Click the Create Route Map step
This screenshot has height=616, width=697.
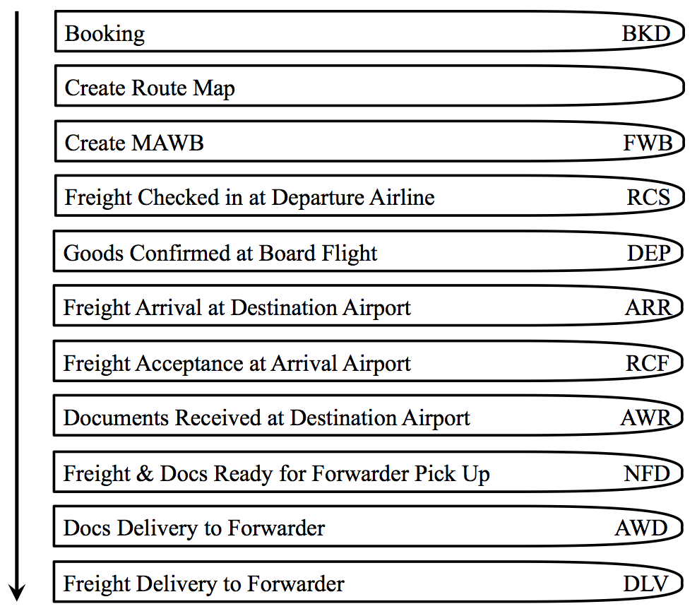pyautogui.click(x=150, y=88)
